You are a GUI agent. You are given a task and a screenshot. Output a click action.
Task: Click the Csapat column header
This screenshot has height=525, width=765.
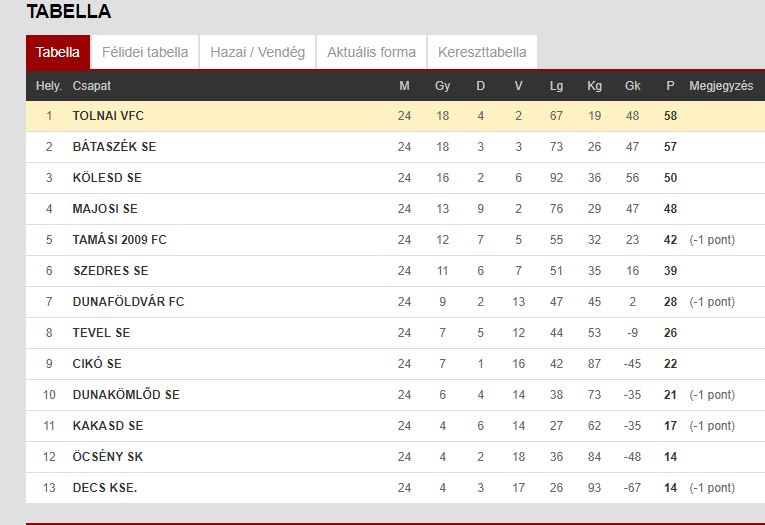[92, 86]
